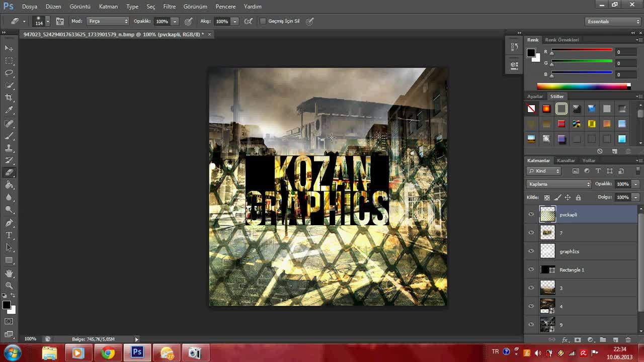Select the Healing Brush tool

click(x=9, y=124)
